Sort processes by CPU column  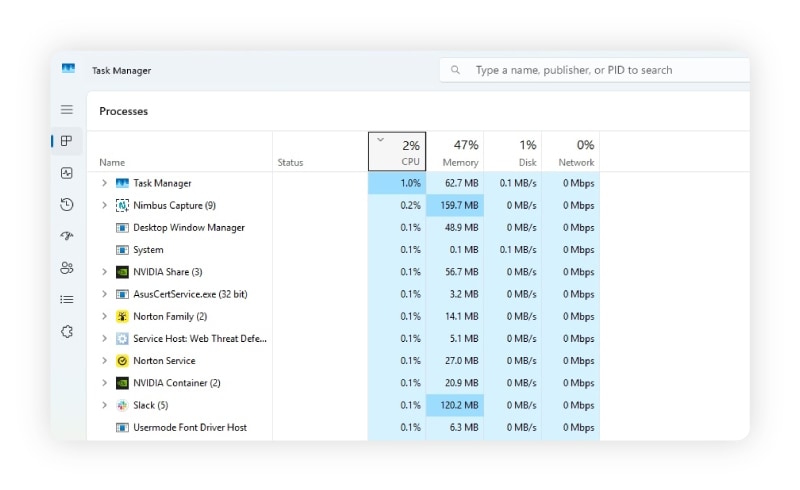397,152
